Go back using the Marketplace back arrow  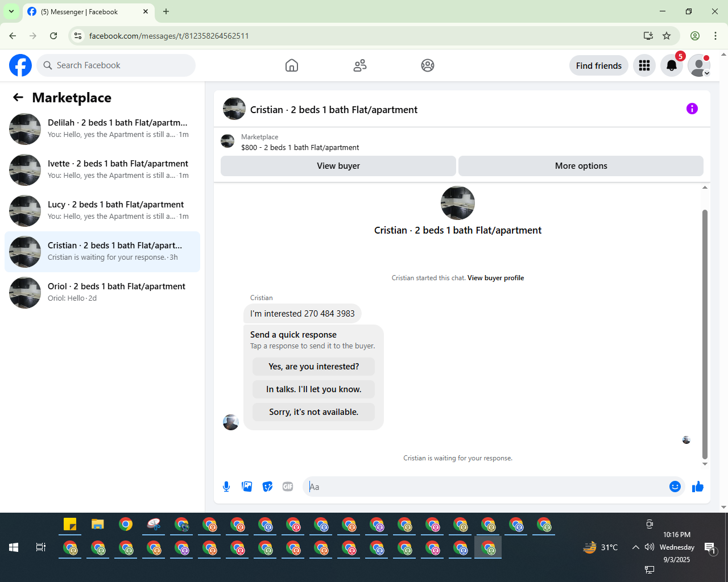[18, 98]
